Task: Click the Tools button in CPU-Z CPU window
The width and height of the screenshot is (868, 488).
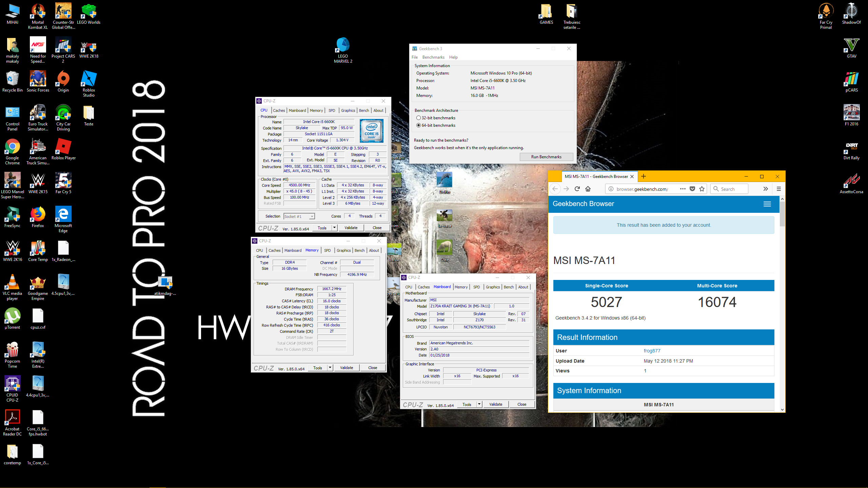Action: click(x=322, y=228)
